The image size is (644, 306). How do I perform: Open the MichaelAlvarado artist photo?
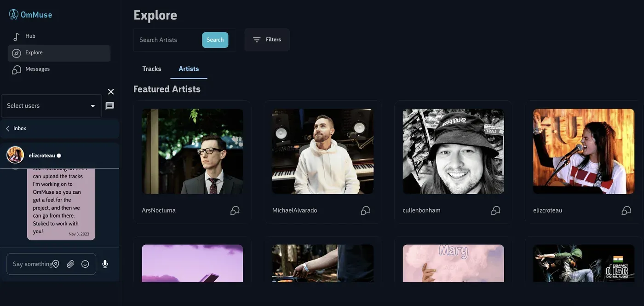click(x=323, y=151)
